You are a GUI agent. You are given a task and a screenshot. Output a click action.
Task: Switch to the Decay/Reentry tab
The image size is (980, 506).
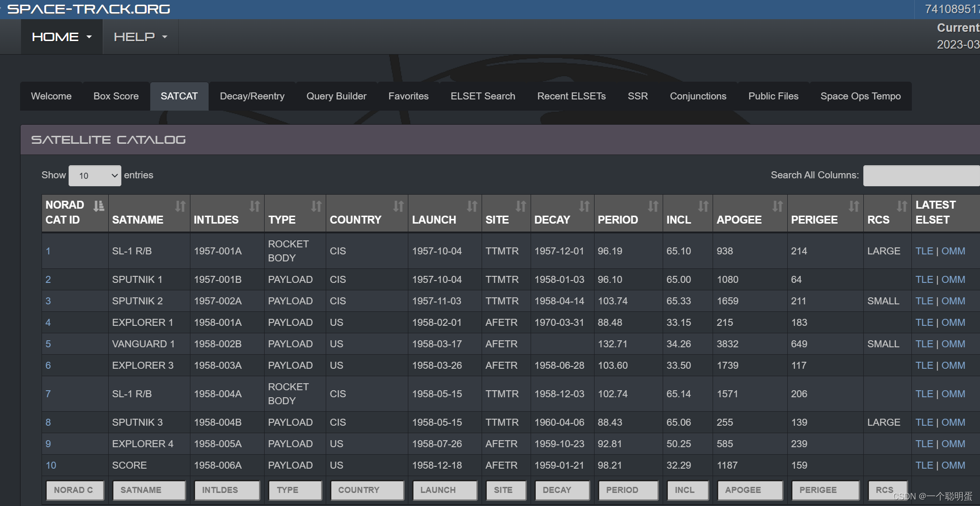point(252,96)
